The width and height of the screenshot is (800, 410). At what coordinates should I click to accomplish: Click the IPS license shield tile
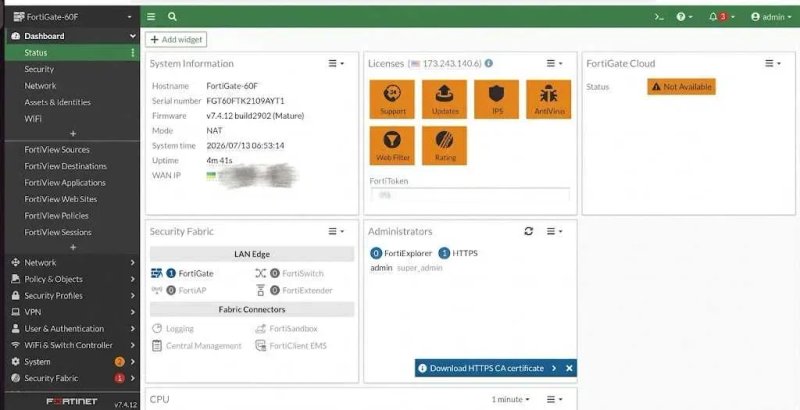496,99
